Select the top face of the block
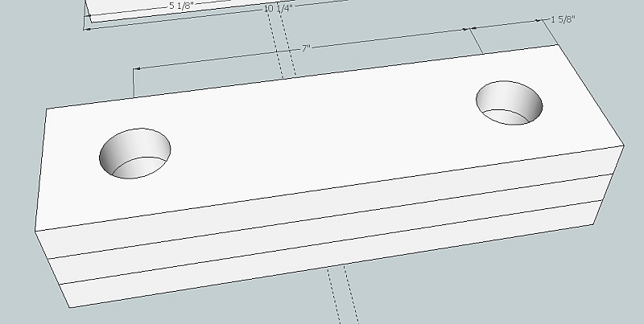 click(x=328, y=139)
